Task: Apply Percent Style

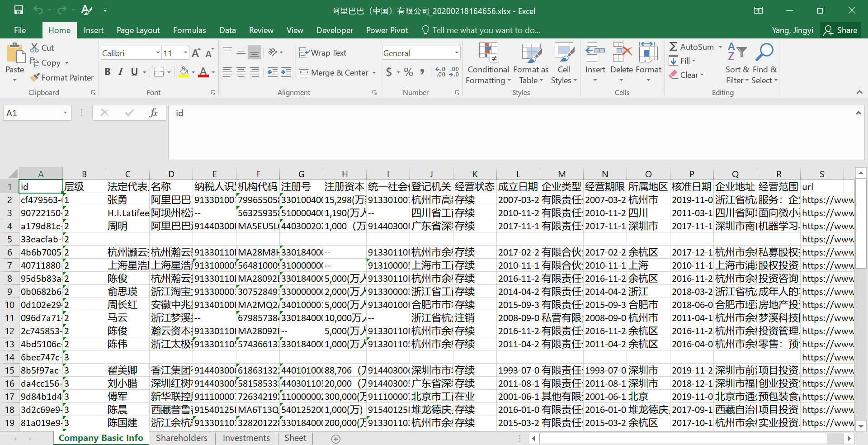Action: click(x=409, y=72)
